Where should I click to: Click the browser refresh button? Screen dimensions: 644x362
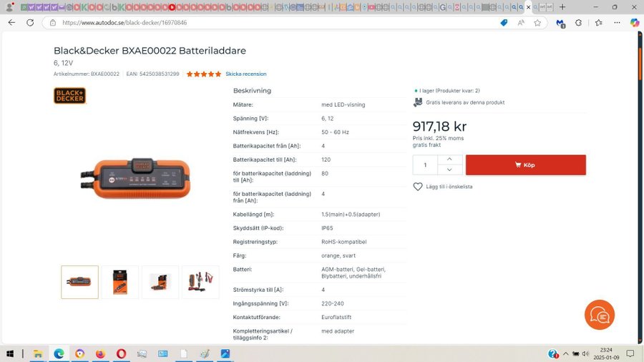[30, 22]
